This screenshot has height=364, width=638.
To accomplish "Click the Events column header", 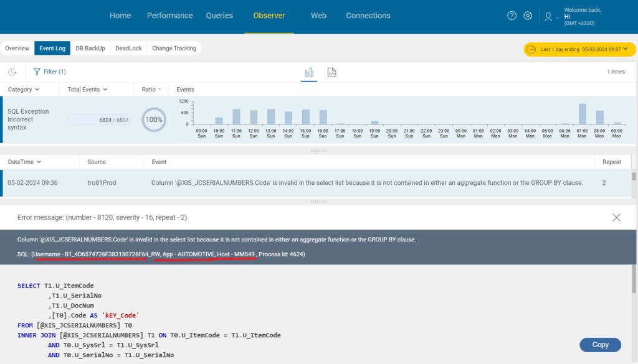I will [x=185, y=90].
